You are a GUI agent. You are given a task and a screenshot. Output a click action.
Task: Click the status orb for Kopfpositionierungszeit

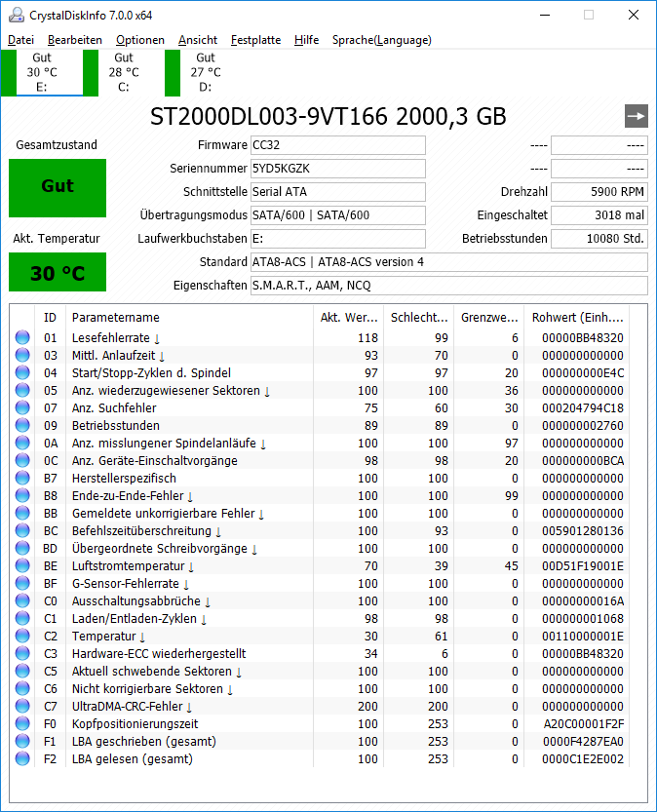coord(22,724)
